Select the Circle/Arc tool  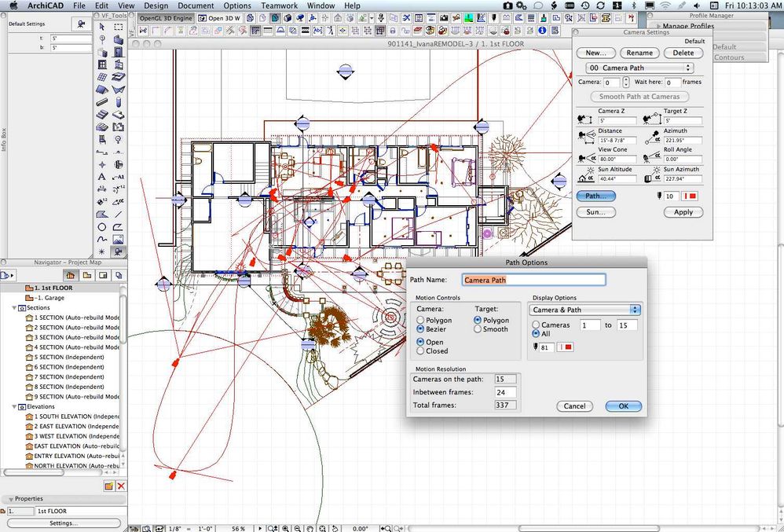(102, 226)
